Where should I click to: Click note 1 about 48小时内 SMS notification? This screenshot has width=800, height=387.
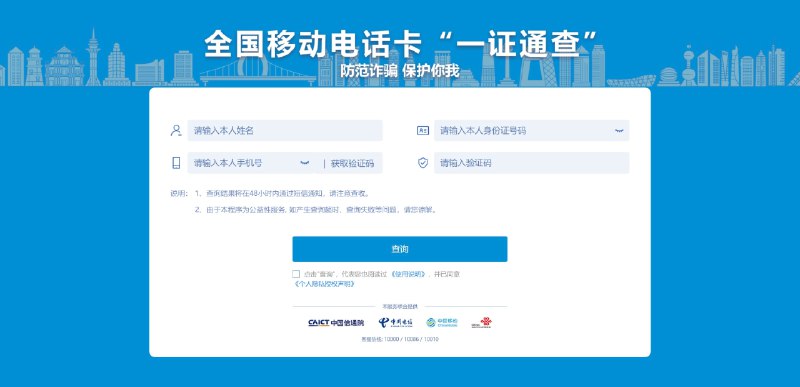tap(282, 194)
